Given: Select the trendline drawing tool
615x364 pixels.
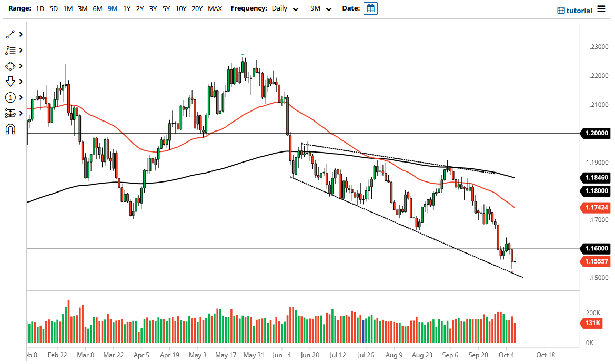Looking at the screenshot, I should pos(9,34).
